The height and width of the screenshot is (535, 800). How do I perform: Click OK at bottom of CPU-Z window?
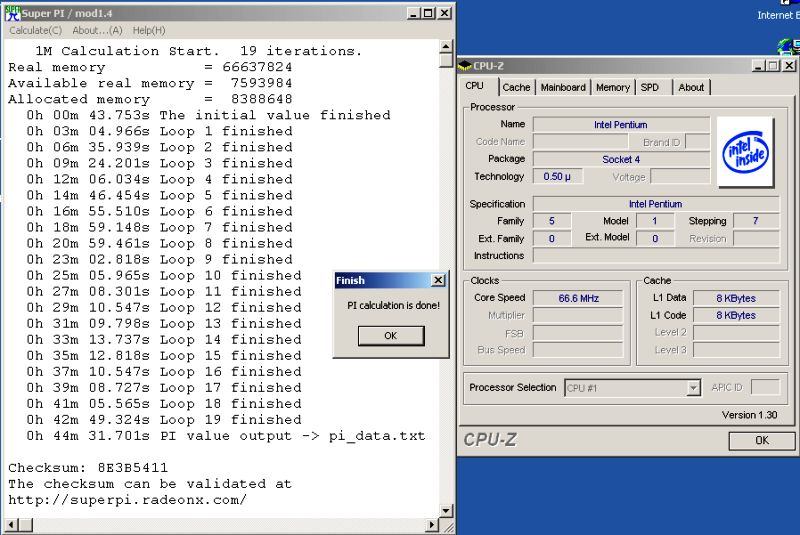tap(762, 440)
